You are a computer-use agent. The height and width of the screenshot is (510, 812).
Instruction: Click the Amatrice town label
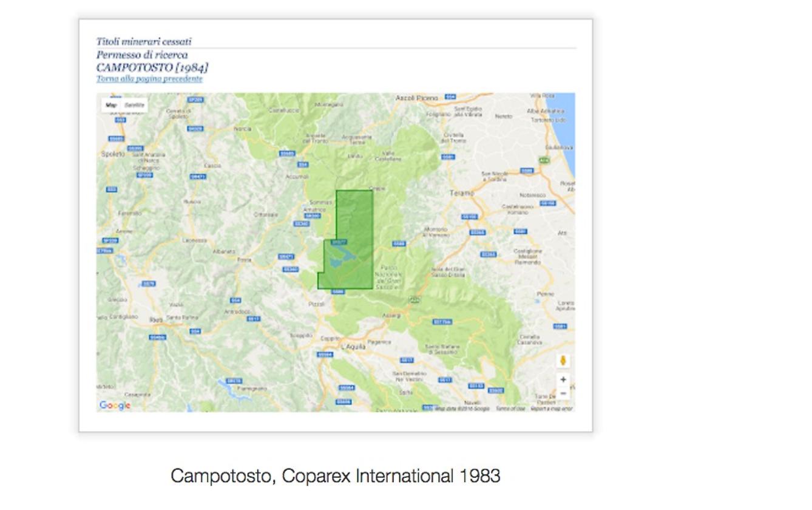(314, 209)
